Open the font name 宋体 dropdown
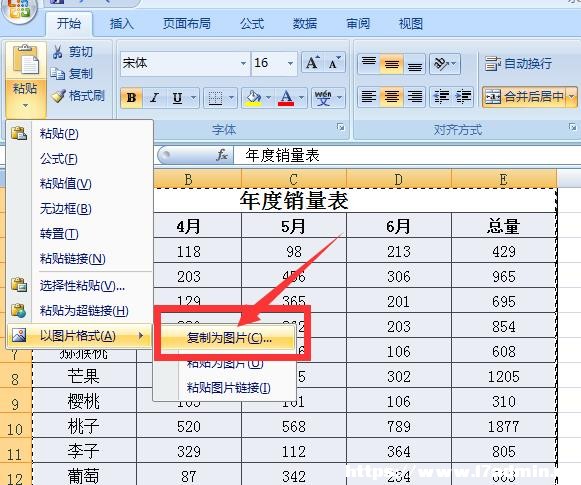Viewport: 581px width, 485px height. (243, 63)
